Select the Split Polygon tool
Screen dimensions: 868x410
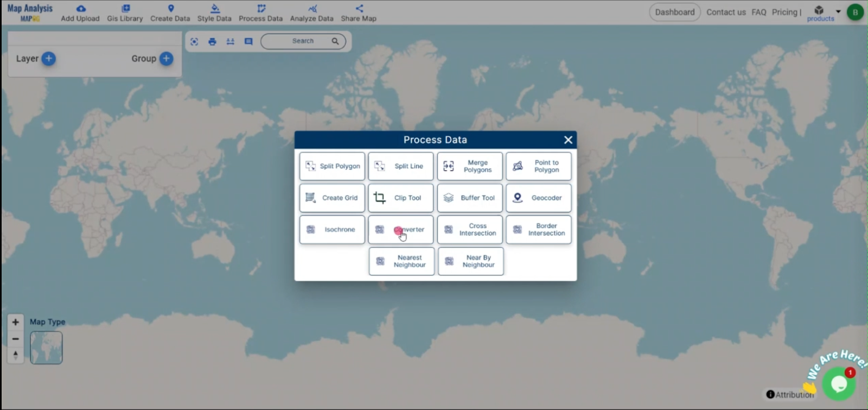pos(332,166)
